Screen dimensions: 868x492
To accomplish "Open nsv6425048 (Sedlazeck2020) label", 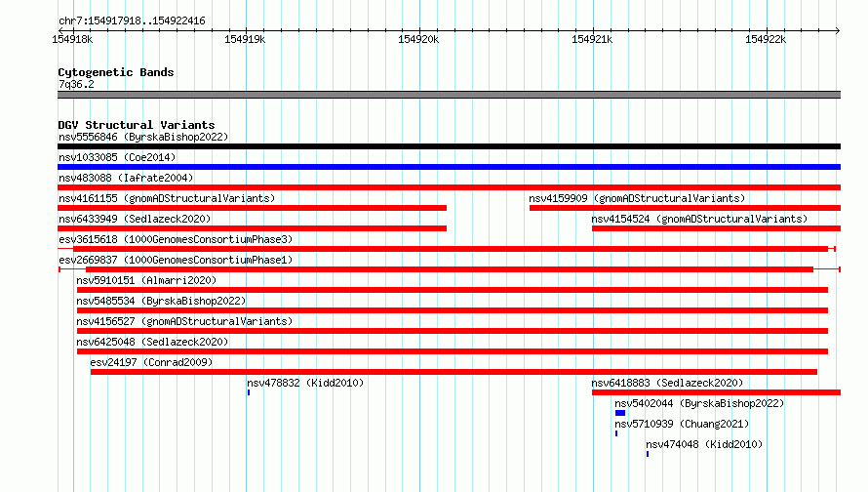I will pos(152,342).
